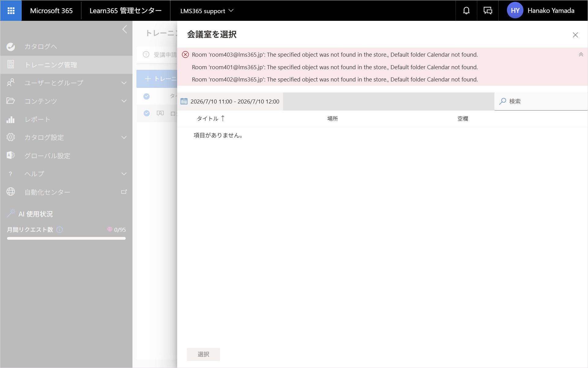Click the レポート chart icon
The height and width of the screenshot is (368, 588).
pyautogui.click(x=11, y=119)
